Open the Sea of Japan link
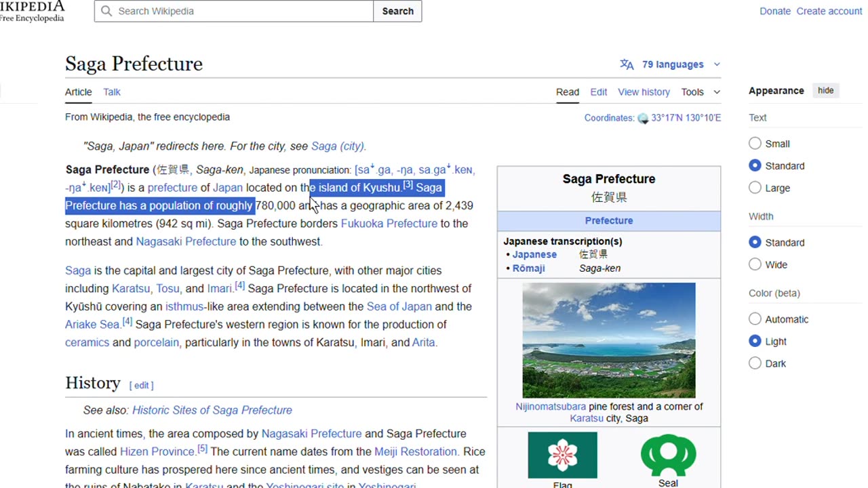The height and width of the screenshot is (488, 868). point(399,306)
